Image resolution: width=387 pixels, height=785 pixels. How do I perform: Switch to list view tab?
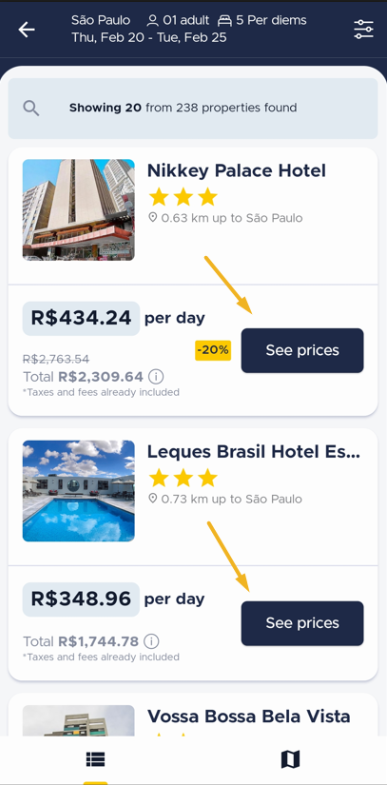[96, 760]
